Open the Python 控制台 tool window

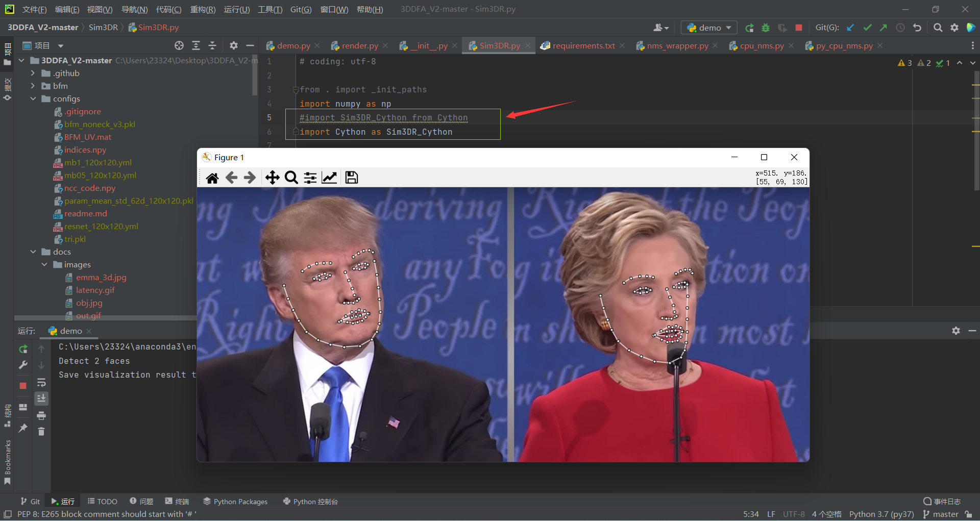(310, 502)
